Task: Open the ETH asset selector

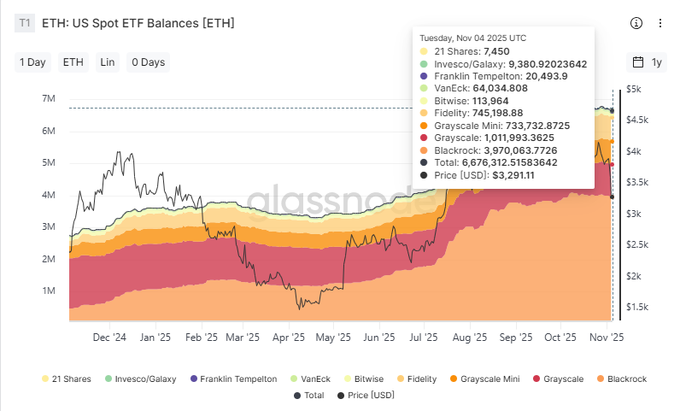Action: pyautogui.click(x=73, y=62)
